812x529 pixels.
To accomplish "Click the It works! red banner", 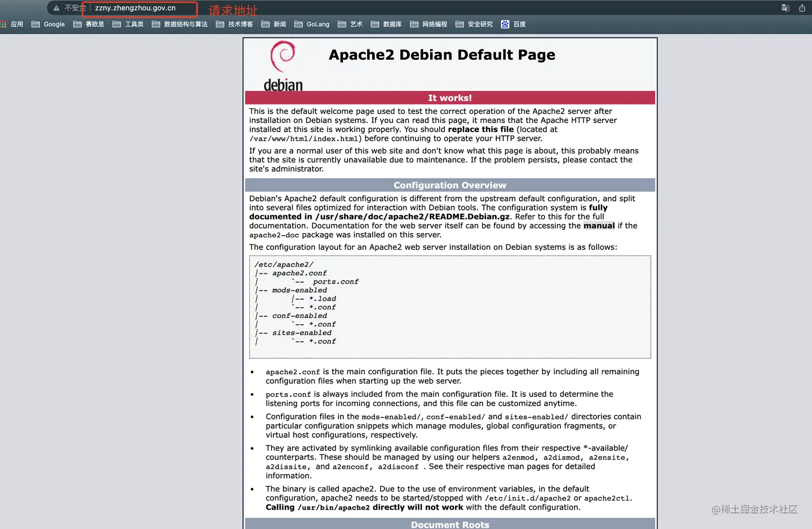I will [x=450, y=98].
